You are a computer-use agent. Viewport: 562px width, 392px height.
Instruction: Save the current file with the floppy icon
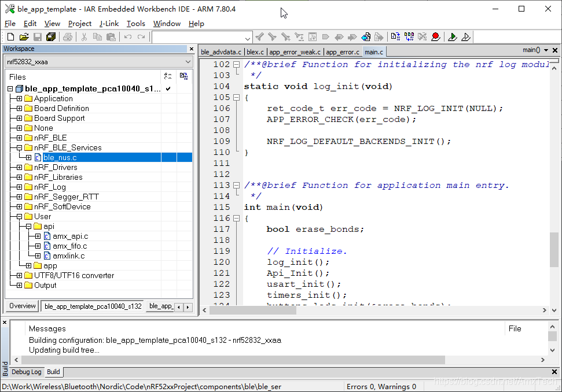[x=38, y=37]
